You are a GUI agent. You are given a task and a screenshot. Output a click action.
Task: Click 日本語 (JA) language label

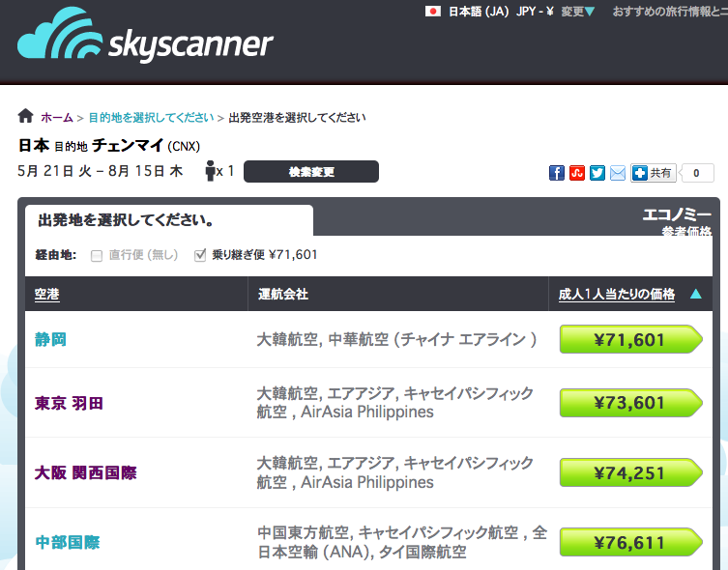point(479,12)
